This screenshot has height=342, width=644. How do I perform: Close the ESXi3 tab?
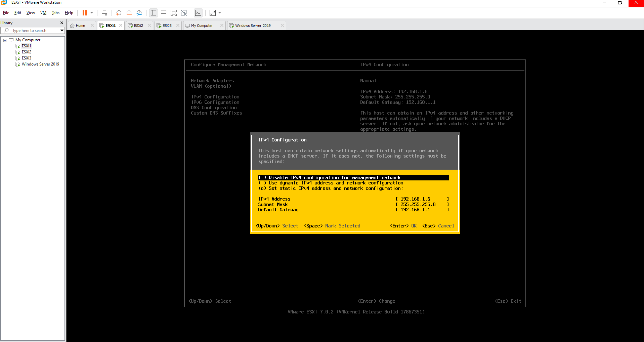tap(178, 26)
